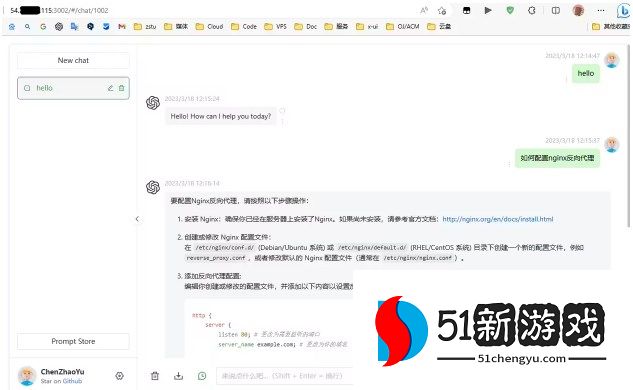Regenerate the 'Hello! How can I help' reply
Image resolution: width=633 pixels, height=390 pixels.
tap(282, 110)
